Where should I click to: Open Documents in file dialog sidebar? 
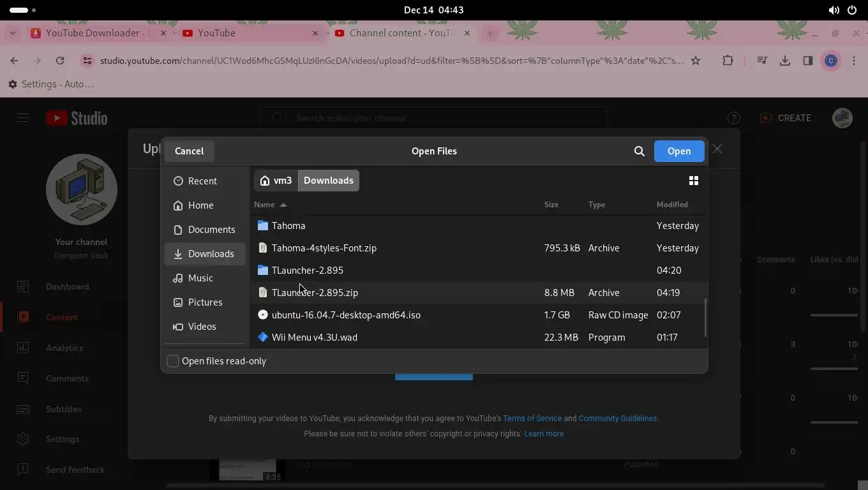tap(204, 230)
